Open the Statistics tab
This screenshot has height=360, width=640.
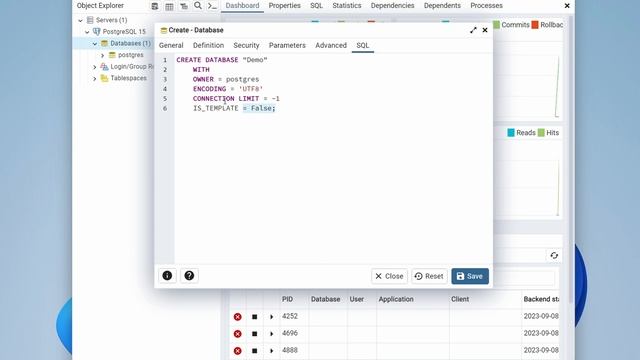click(347, 6)
